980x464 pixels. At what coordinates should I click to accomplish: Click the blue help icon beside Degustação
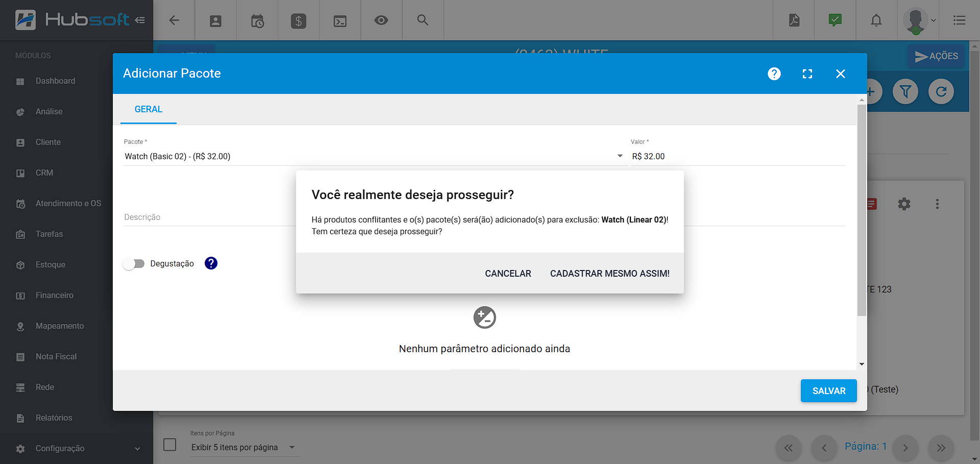click(211, 263)
